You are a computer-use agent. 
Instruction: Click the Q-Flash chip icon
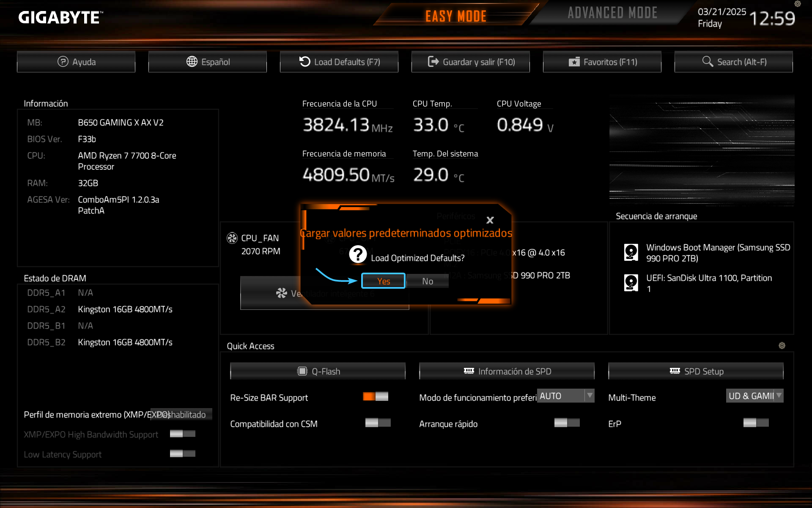pyautogui.click(x=302, y=371)
